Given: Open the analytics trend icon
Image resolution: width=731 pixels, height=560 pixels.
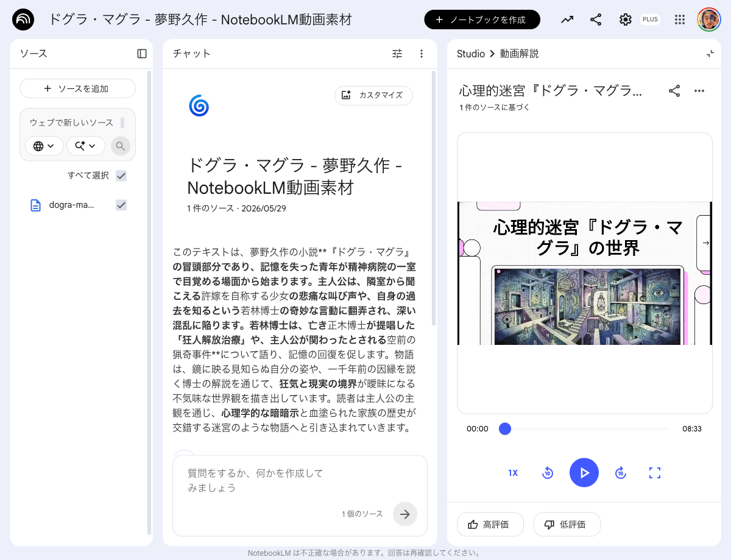Looking at the screenshot, I should click(567, 19).
